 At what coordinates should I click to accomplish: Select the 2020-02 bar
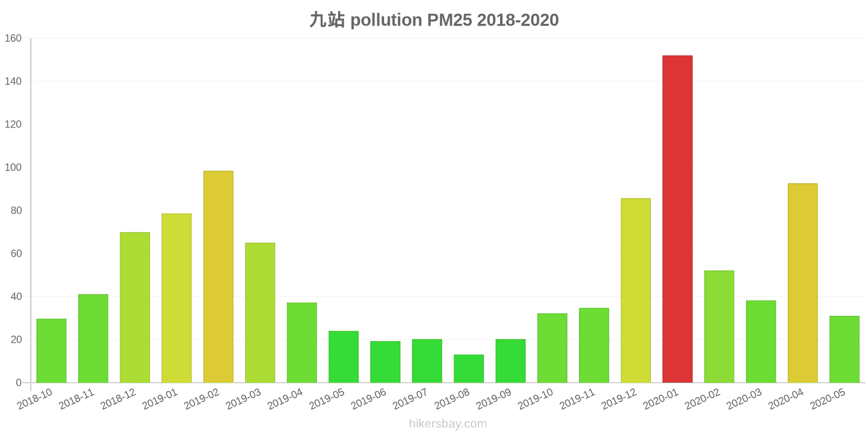719,327
